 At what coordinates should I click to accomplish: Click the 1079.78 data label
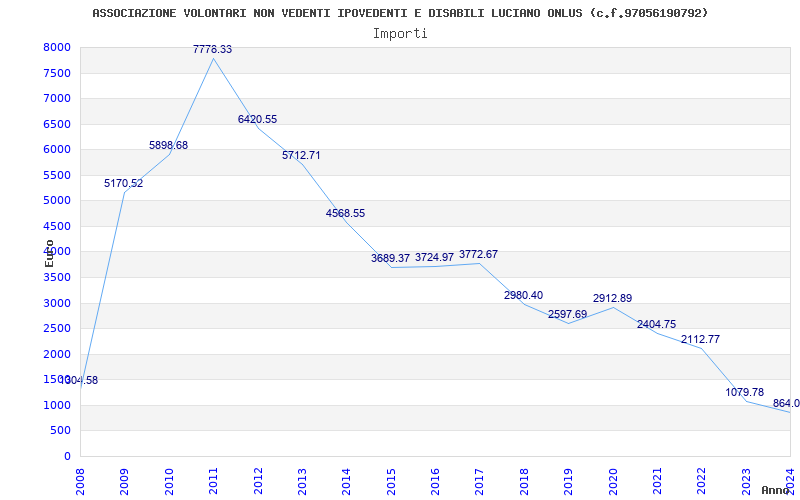pos(745,392)
